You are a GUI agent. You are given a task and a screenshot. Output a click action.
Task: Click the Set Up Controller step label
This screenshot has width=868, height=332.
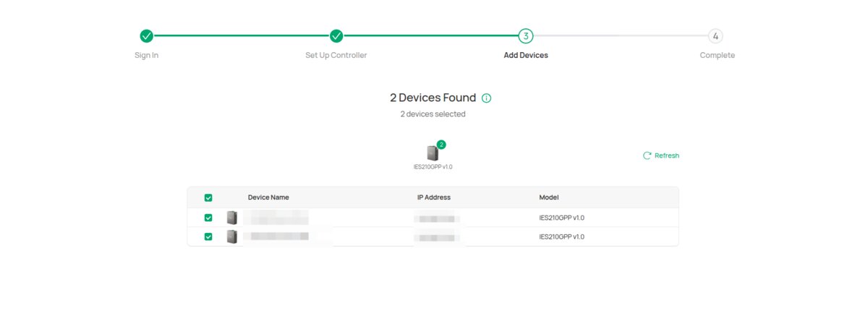(336, 56)
